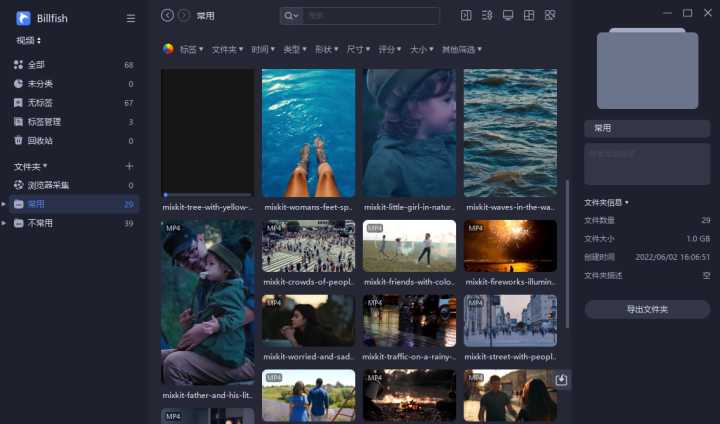Click the import icon at grid corner
Image resolution: width=720 pixels, height=424 pixels.
[561, 380]
